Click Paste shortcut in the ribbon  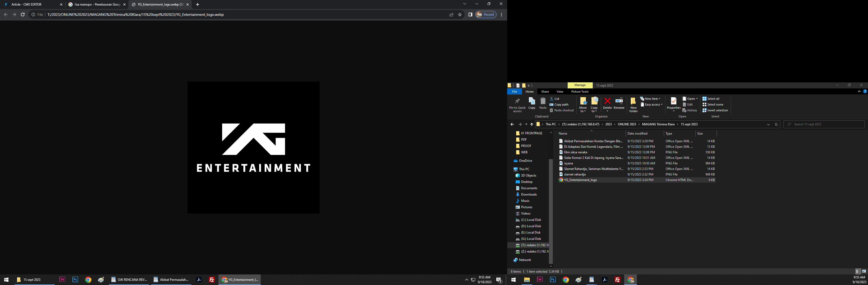pyautogui.click(x=562, y=110)
